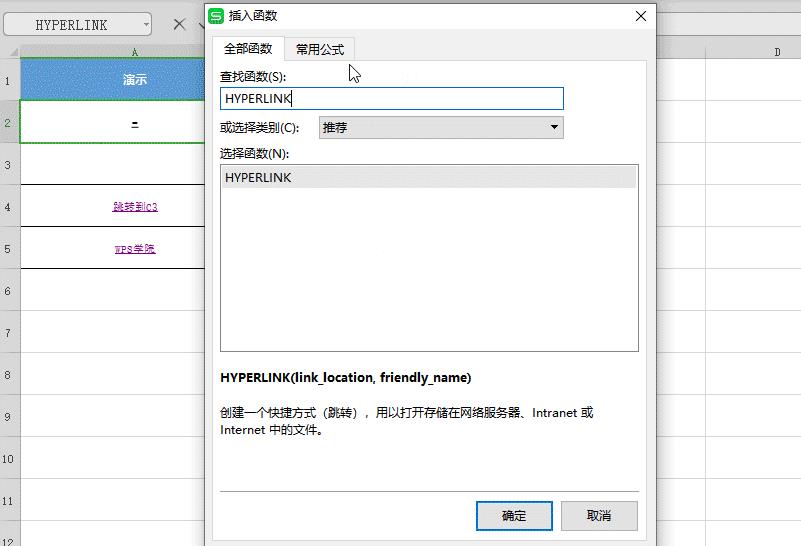Click the 选择函数(N) label
Image resolution: width=801 pixels, height=546 pixels.
tap(254, 153)
